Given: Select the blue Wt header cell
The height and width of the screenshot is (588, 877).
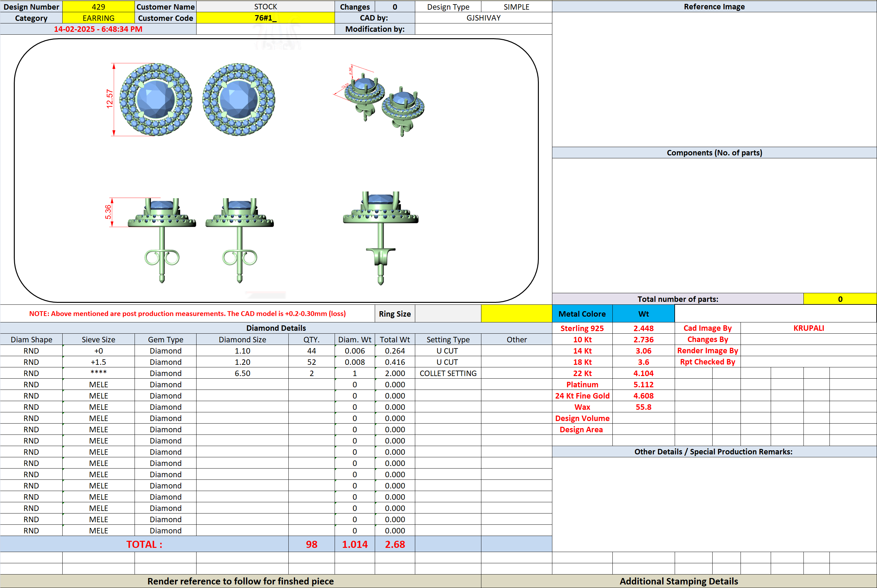Looking at the screenshot, I should (x=644, y=314).
